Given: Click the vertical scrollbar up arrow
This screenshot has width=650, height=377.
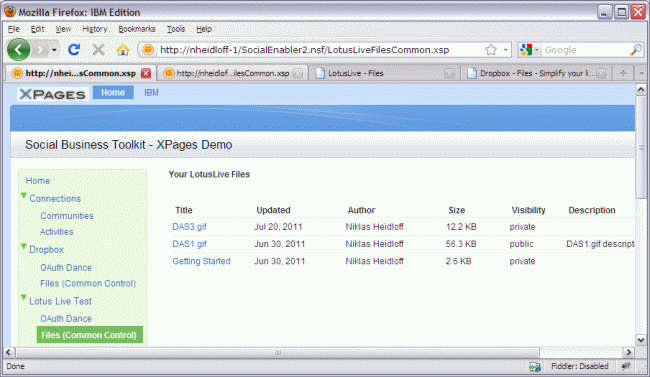Looking at the screenshot, I should tap(641, 89).
